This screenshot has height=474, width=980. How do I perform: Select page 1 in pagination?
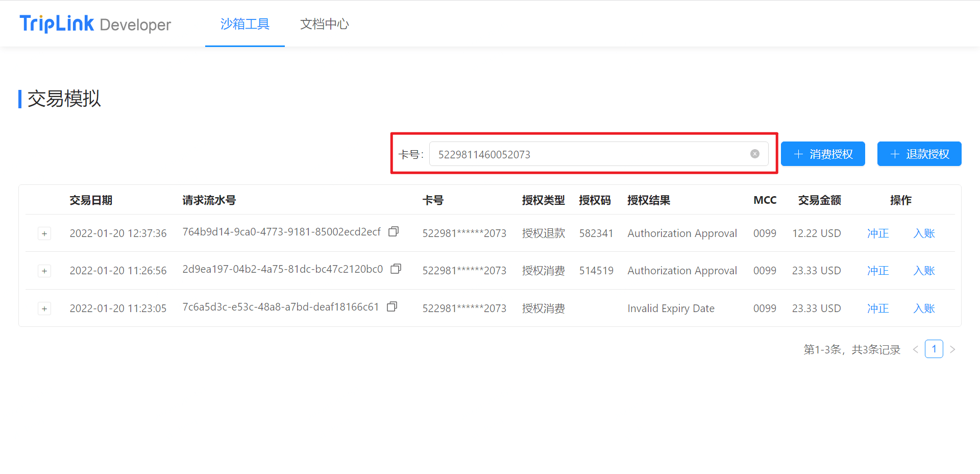(934, 349)
